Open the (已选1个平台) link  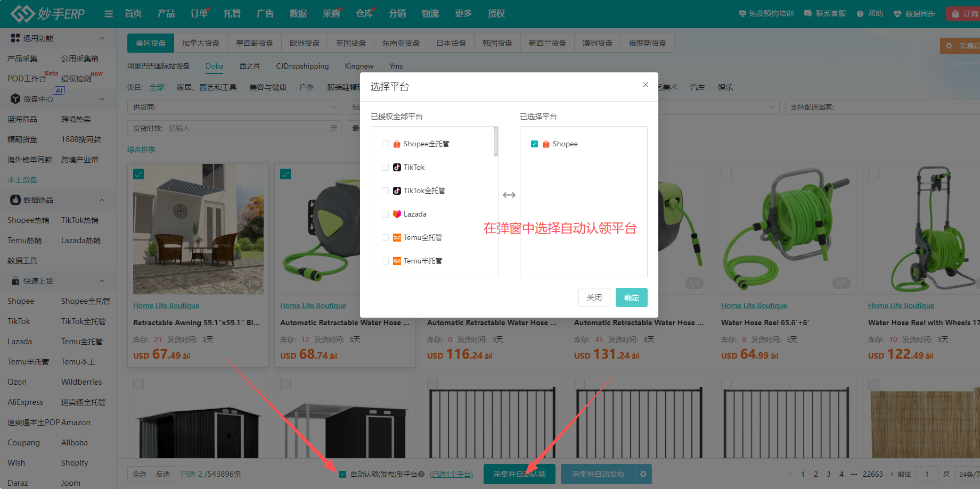point(451,474)
